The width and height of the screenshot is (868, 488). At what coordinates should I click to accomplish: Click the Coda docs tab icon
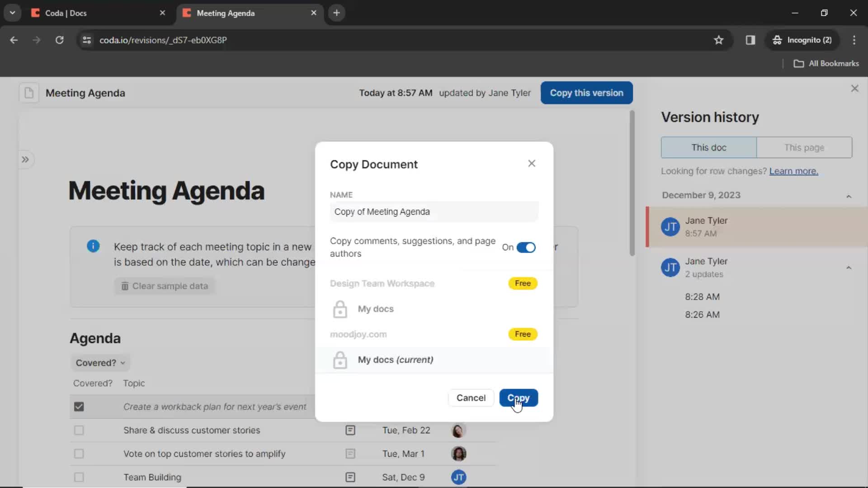(x=36, y=13)
